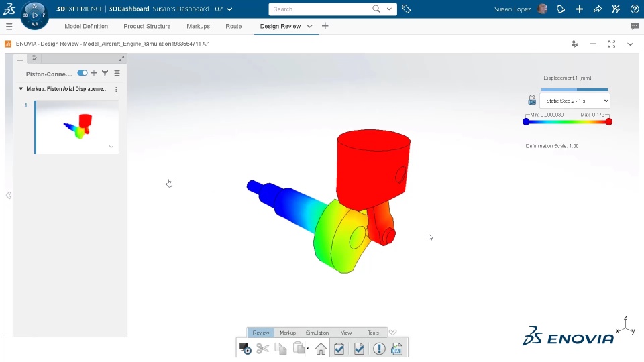This screenshot has width=644, height=362.
Task: Open the paste options small arrow
Action: pos(308,349)
